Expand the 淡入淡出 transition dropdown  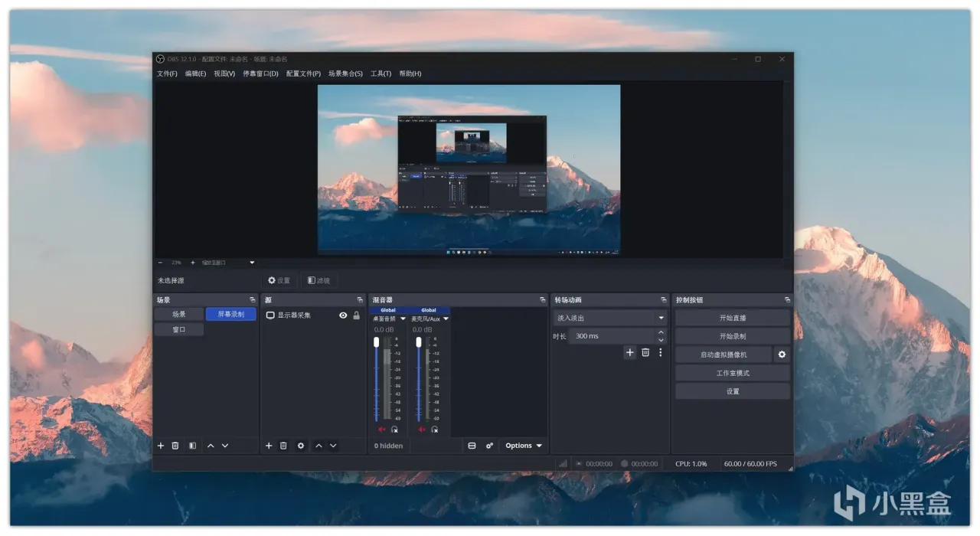[x=661, y=318]
